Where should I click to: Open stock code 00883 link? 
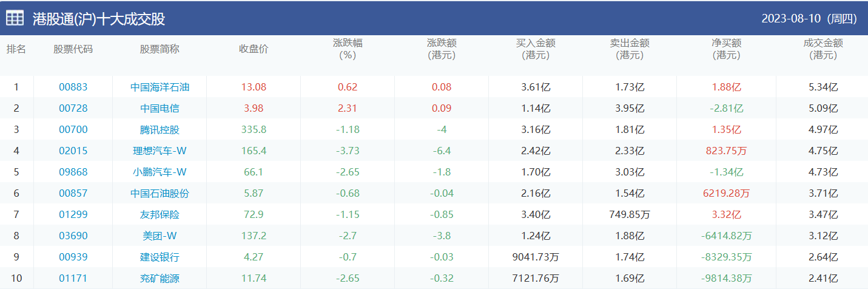coord(73,87)
